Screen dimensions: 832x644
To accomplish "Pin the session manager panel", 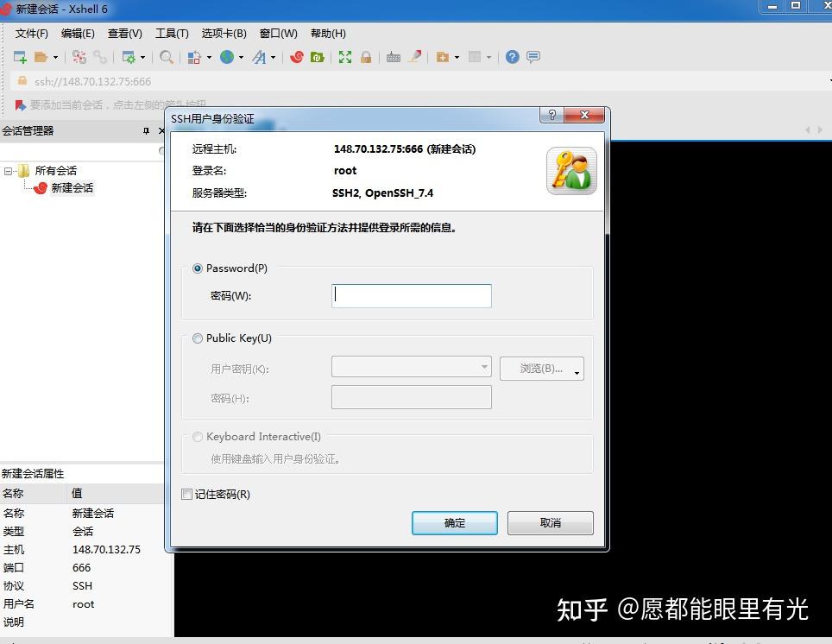I will click(x=146, y=131).
